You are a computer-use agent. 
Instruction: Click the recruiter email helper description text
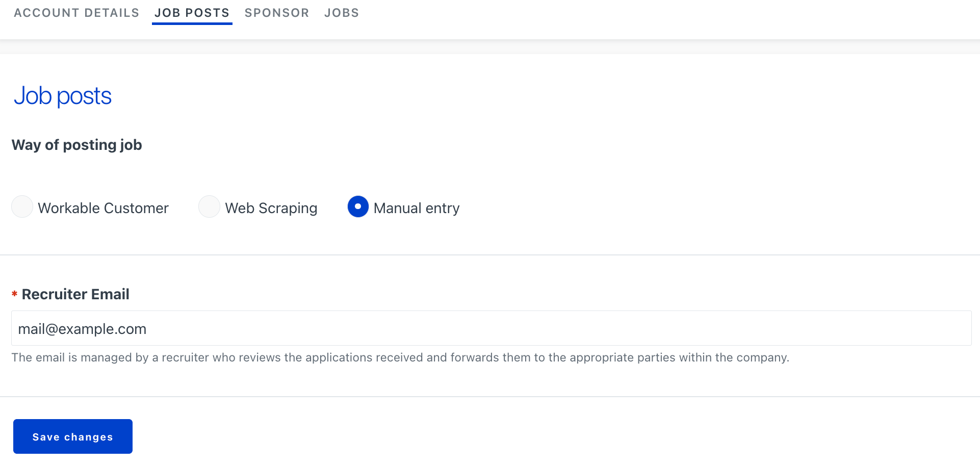400,357
